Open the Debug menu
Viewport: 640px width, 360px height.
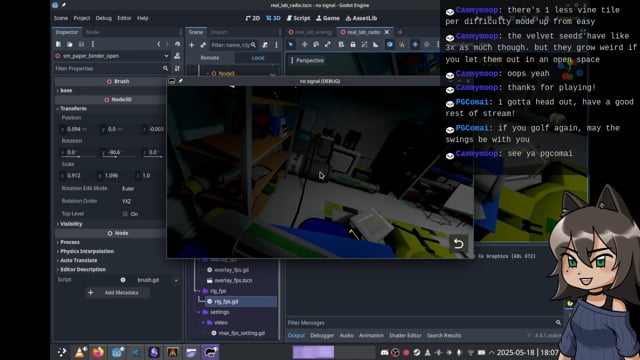(x=104, y=18)
